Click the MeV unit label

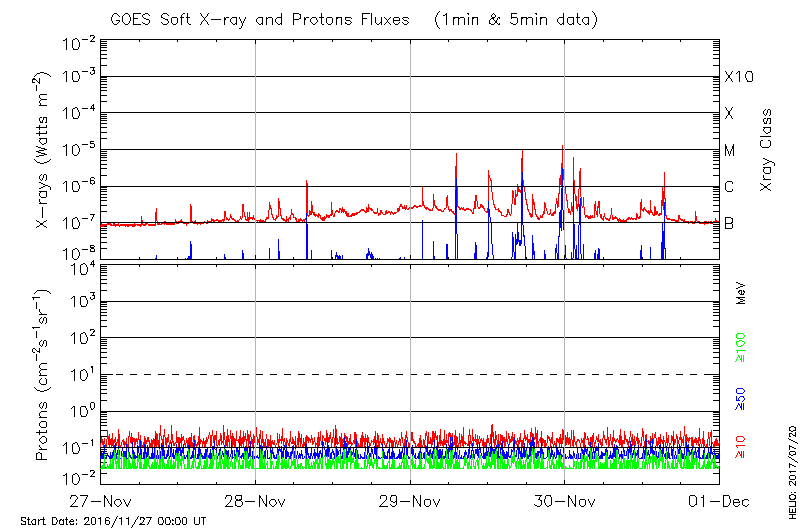coord(741,294)
